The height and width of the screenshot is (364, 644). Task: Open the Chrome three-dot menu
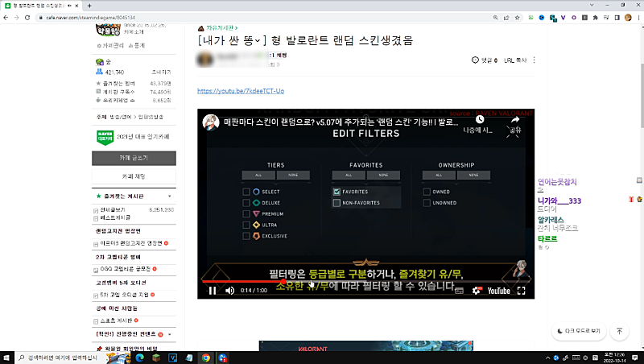point(638,18)
